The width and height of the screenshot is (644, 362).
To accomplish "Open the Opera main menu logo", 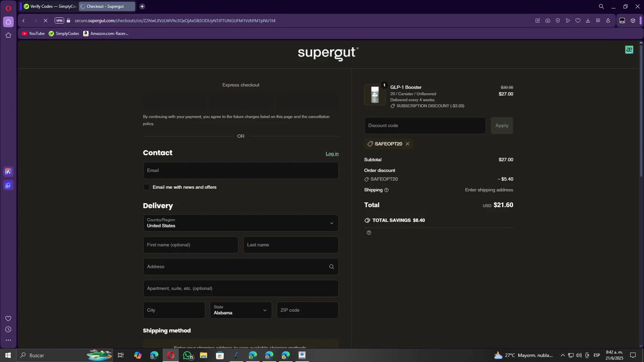I will [x=8, y=8].
